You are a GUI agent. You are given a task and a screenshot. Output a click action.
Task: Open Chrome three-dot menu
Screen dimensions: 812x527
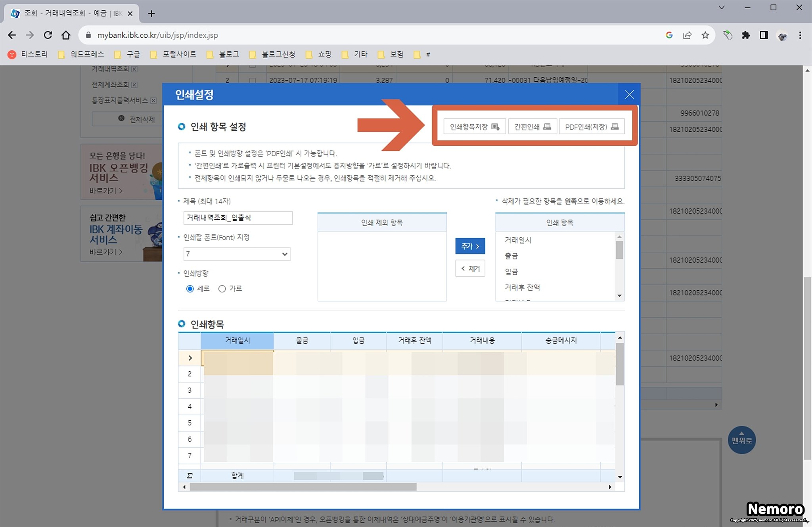click(800, 35)
